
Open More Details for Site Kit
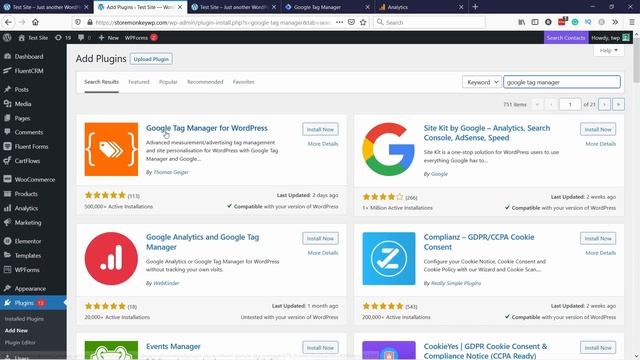(600, 144)
